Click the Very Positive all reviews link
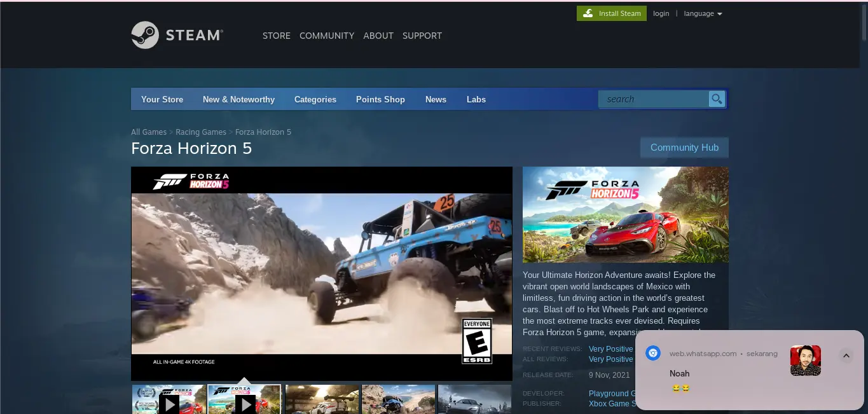Image resolution: width=868 pixels, height=414 pixels. [611, 359]
